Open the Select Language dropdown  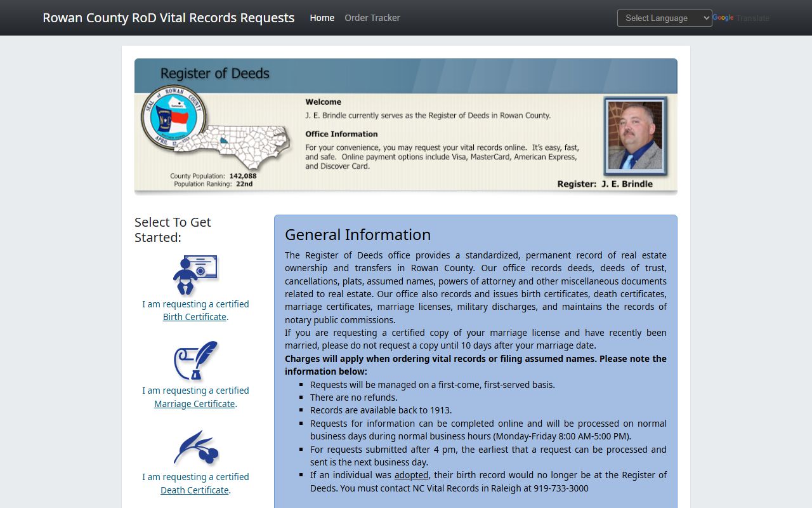pos(665,18)
